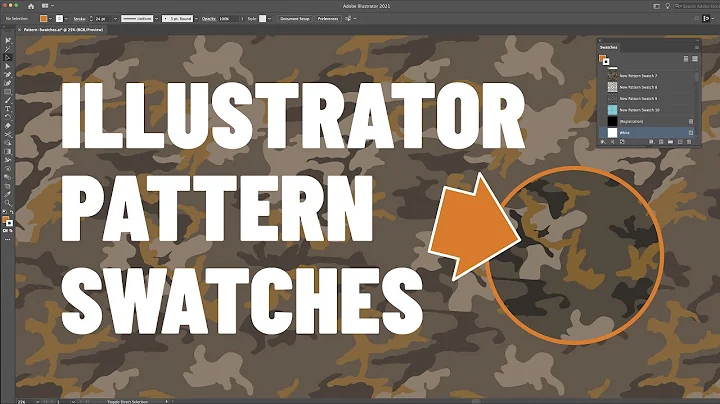Select New Pattern Swatch 7

647,76
